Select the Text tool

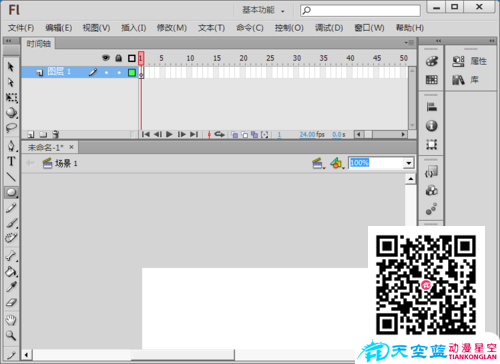[11, 161]
